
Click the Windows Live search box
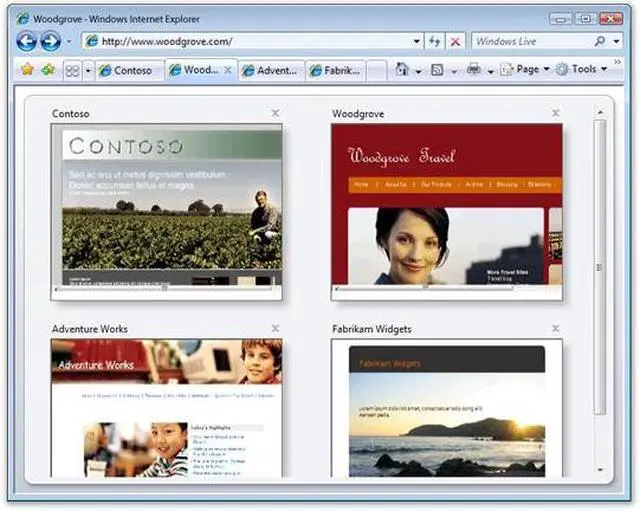(x=530, y=42)
